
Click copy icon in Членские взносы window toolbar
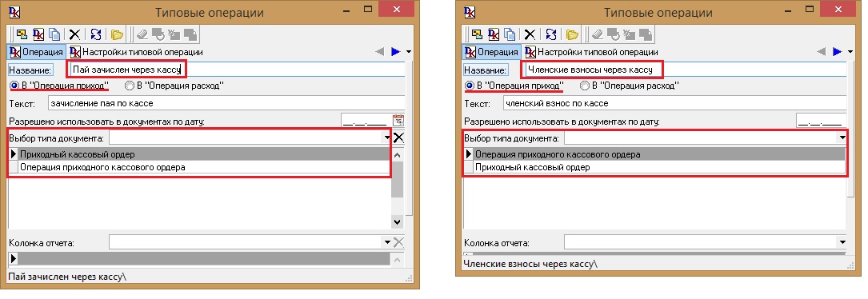click(x=510, y=34)
